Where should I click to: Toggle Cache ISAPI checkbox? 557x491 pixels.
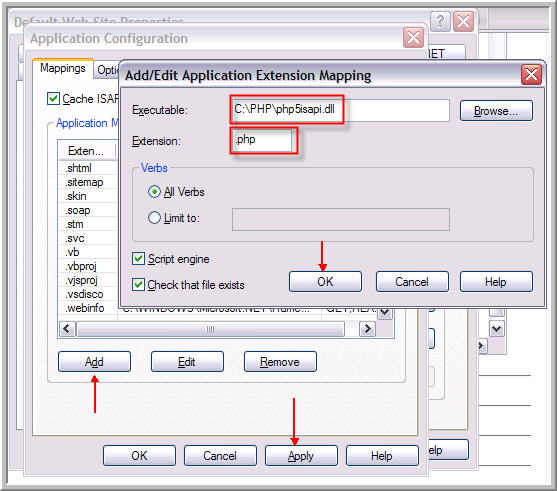(x=53, y=98)
